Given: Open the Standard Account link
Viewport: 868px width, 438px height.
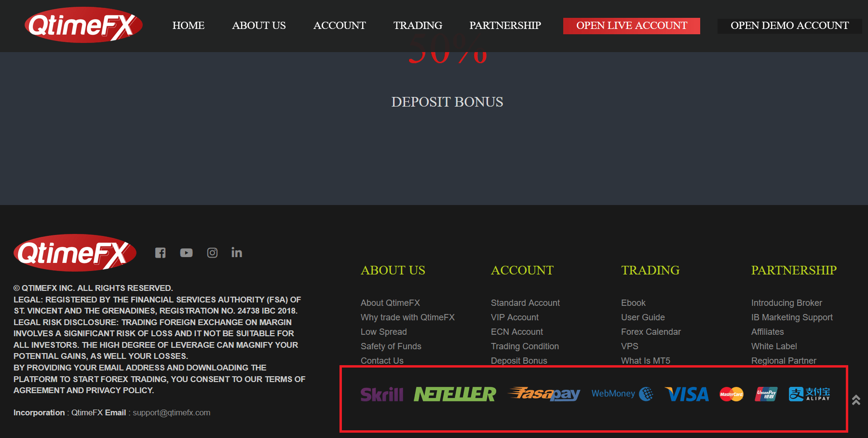Looking at the screenshot, I should pyautogui.click(x=525, y=303).
